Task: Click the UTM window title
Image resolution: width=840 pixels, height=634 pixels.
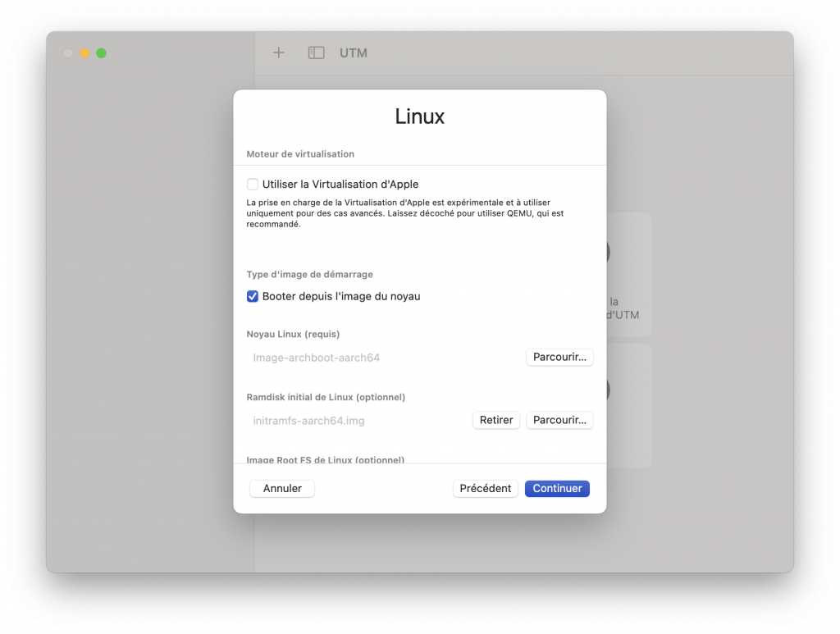Action: click(x=354, y=53)
